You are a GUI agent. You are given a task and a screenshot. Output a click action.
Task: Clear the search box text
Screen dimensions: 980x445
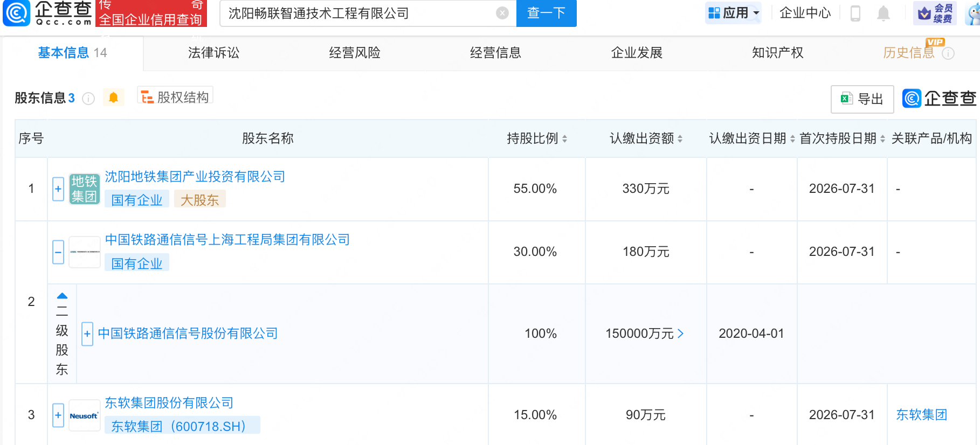[502, 13]
